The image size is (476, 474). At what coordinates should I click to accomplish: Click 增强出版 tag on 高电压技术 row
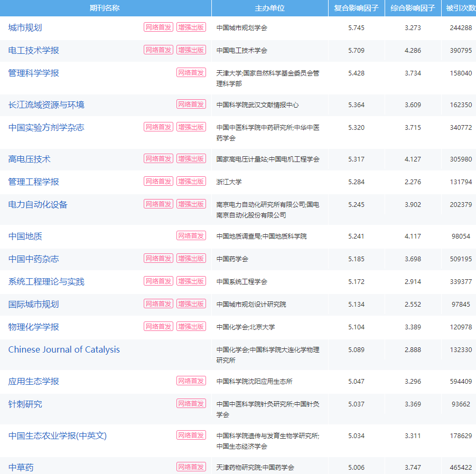point(191,159)
